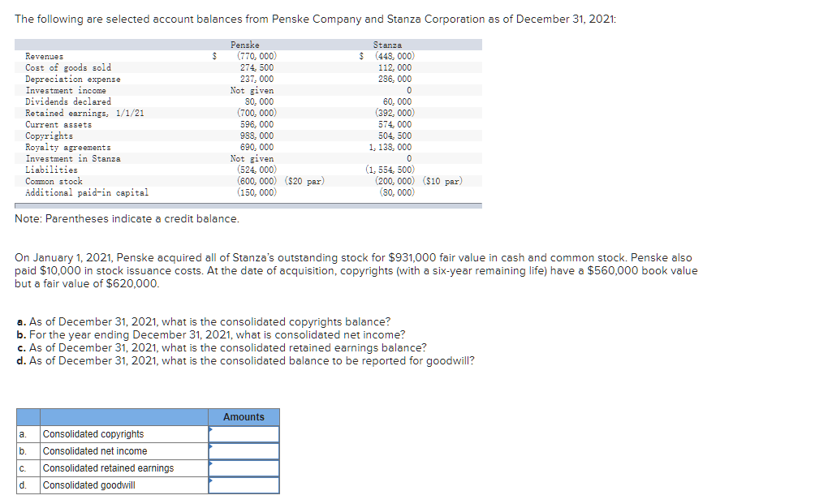Select Penske copyrights value 988,000
Image resolution: width=815 pixels, height=504 pixels.
click(257, 136)
